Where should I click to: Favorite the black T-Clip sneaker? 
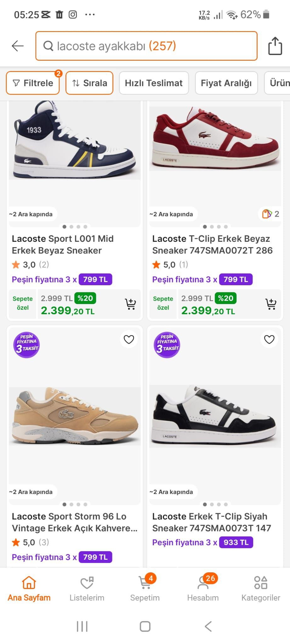point(269,340)
